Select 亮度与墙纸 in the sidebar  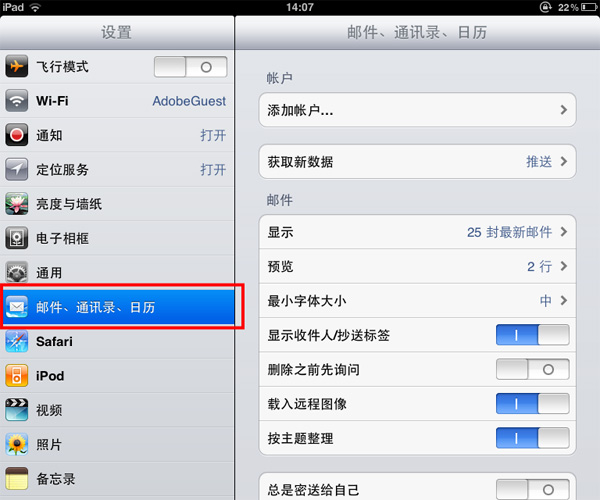[x=117, y=204]
